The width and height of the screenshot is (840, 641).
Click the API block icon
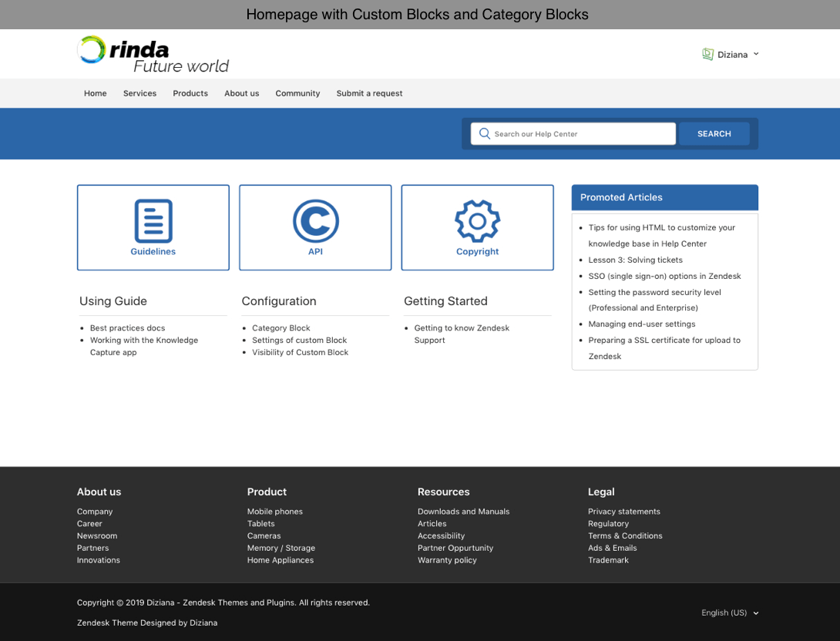point(315,221)
